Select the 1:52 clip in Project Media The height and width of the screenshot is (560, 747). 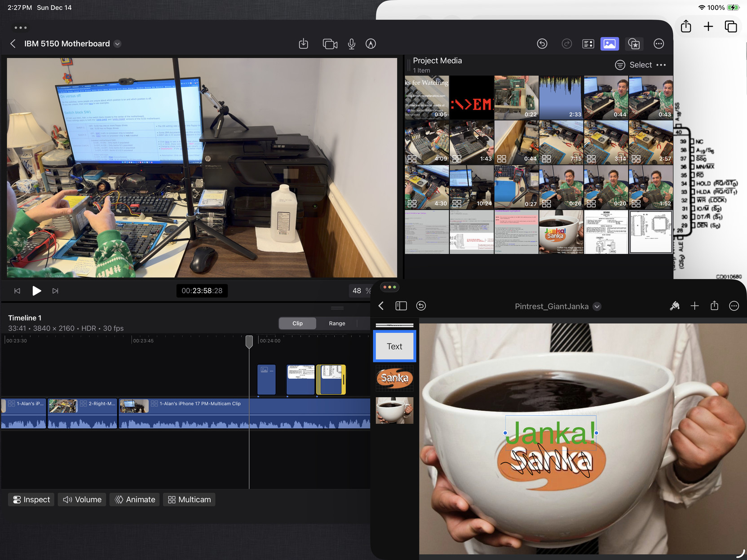click(x=651, y=187)
